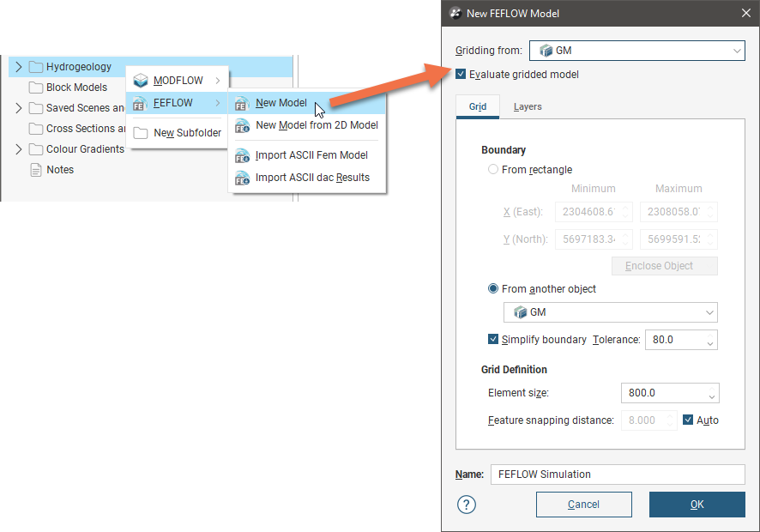760x532 pixels.
Task: Switch to the Layers tab
Action: (x=527, y=107)
